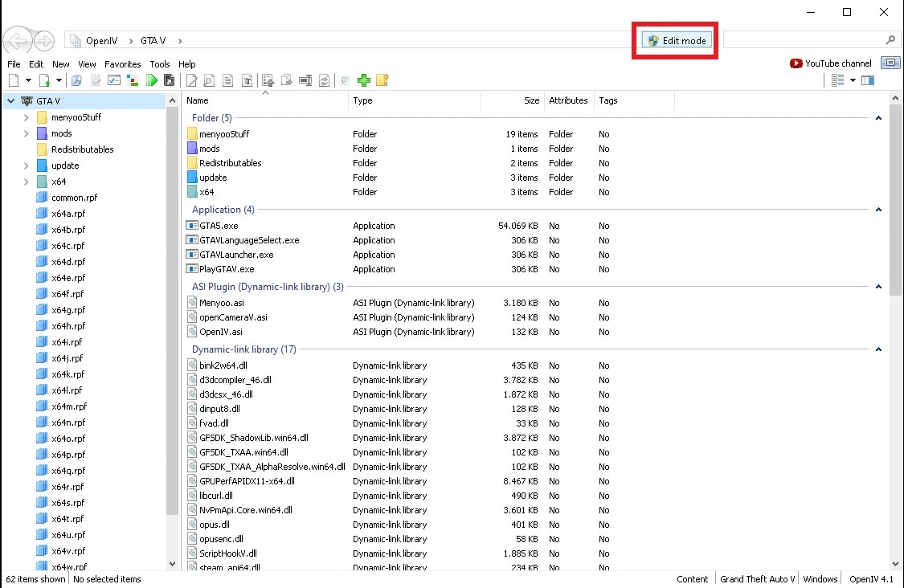Image resolution: width=904 pixels, height=588 pixels.
Task: Open the Help menu
Action: point(186,64)
